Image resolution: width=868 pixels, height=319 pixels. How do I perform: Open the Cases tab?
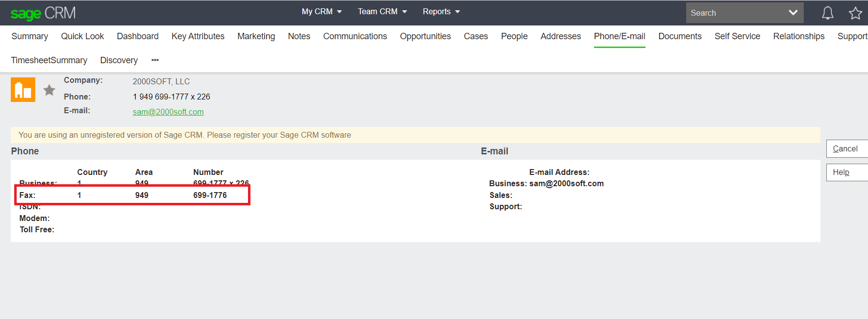tap(476, 36)
